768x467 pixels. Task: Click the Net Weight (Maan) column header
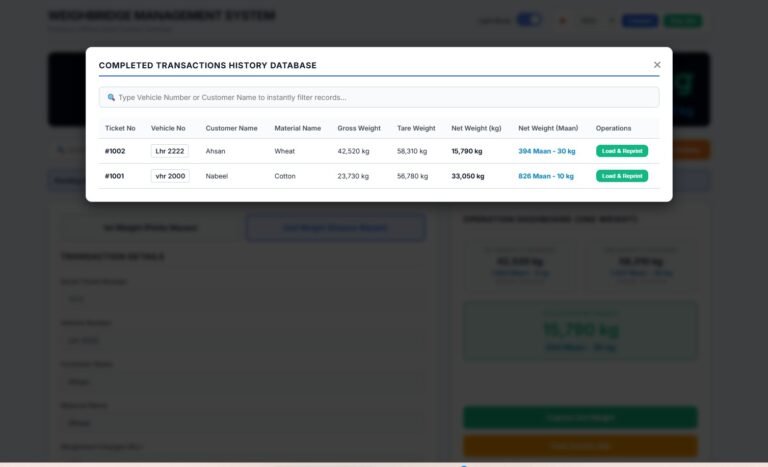tap(548, 128)
